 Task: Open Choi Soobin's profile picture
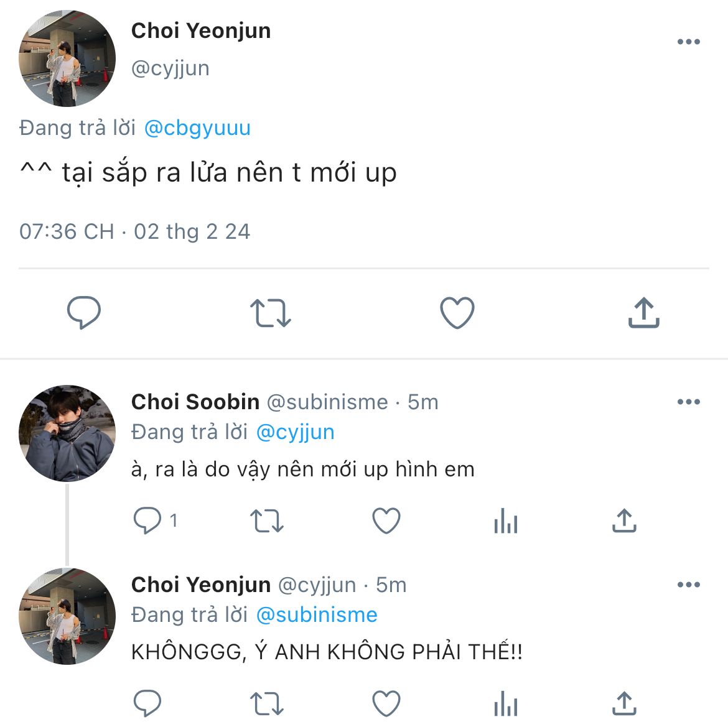(x=67, y=433)
